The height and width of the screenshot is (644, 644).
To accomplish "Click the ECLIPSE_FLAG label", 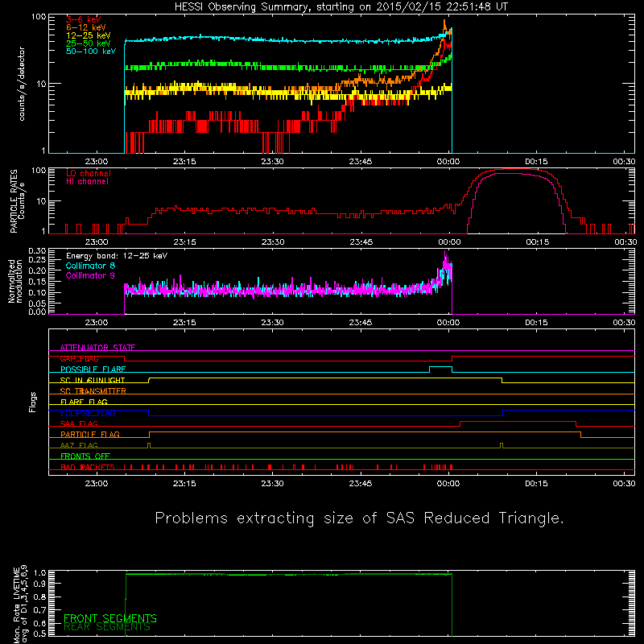I will pyautogui.click(x=88, y=413).
